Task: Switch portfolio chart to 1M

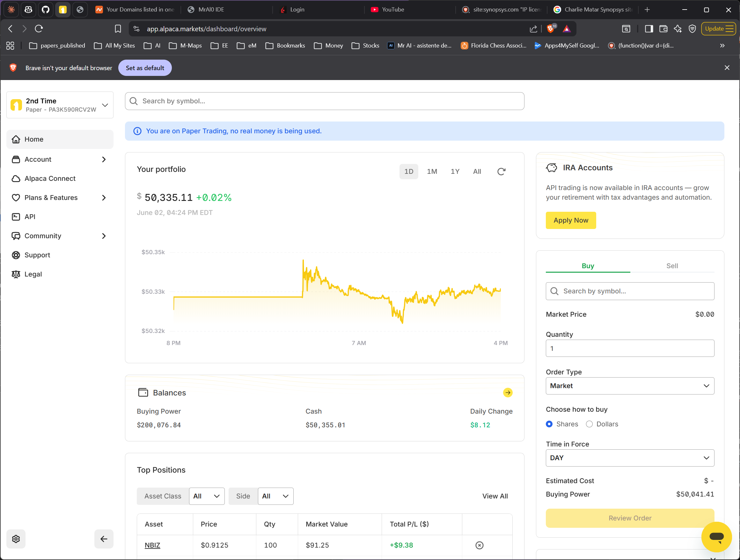Action: coord(432,172)
